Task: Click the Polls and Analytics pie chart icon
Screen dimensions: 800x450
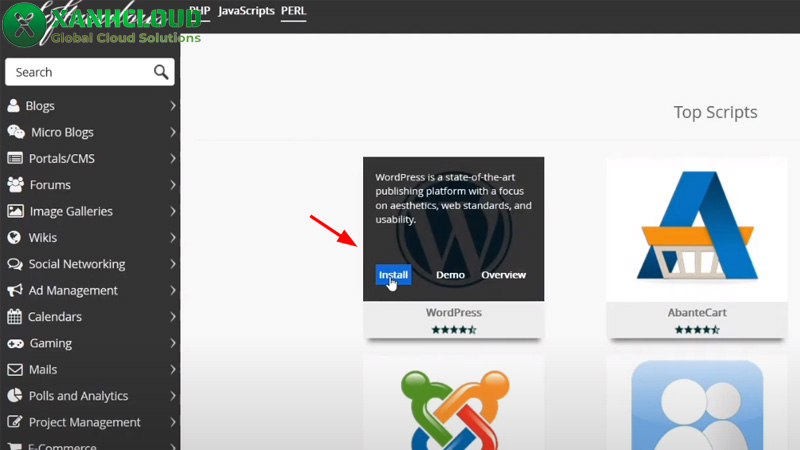Action: (x=15, y=395)
